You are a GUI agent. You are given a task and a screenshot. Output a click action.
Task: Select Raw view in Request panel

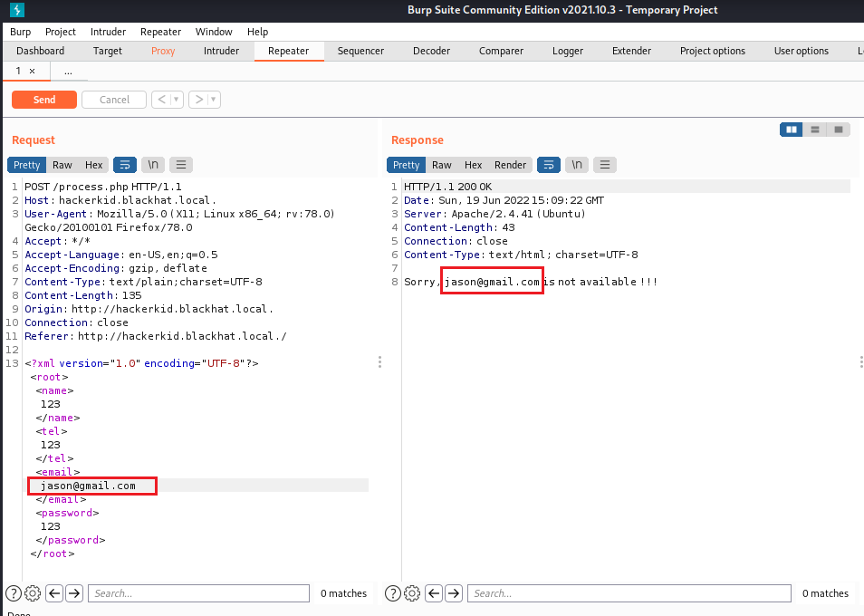[x=62, y=165]
